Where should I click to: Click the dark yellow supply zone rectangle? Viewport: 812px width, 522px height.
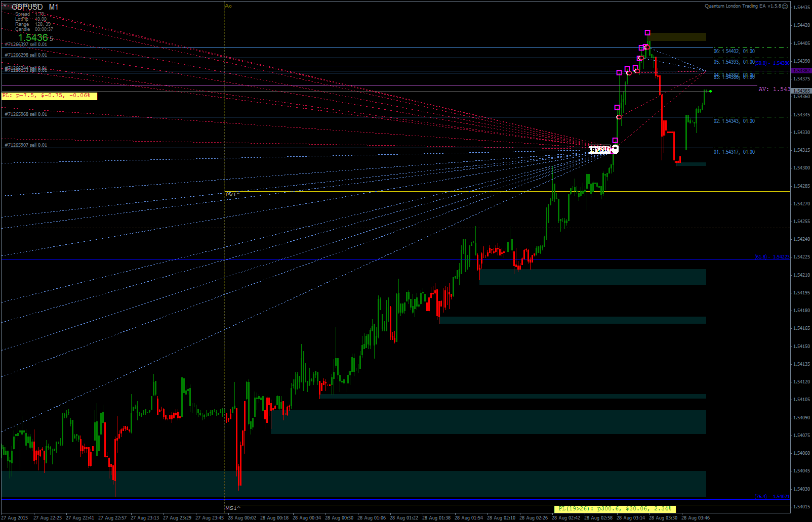677,37
